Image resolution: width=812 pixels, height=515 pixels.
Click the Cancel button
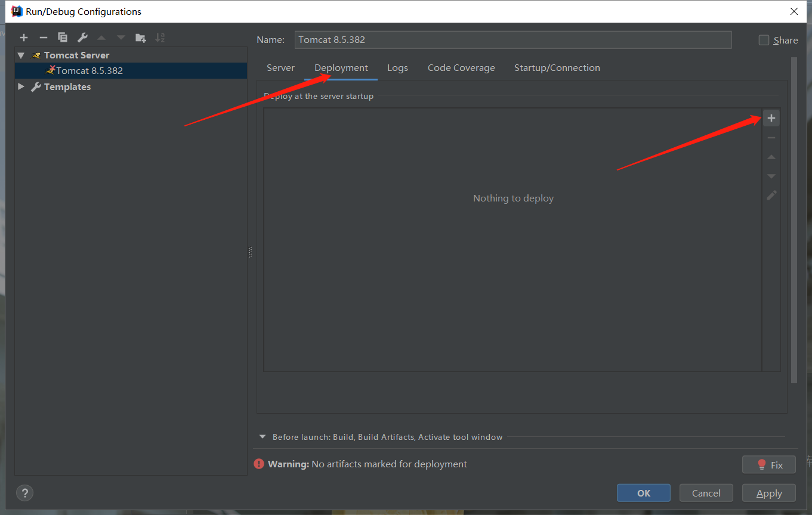pos(706,493)
